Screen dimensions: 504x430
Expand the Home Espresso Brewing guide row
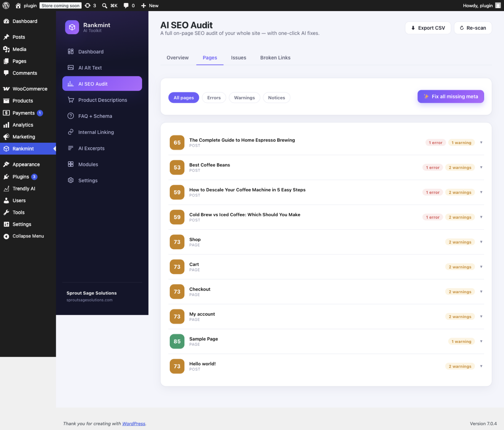pos(481,143)
